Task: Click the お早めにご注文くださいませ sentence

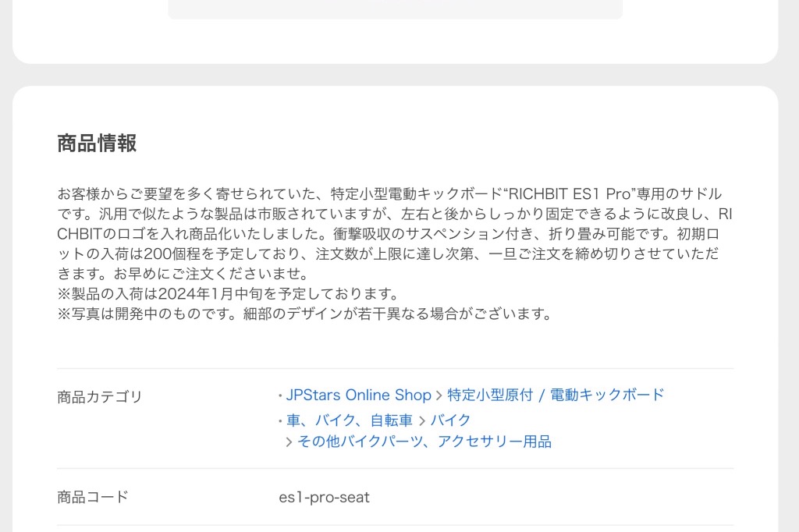Action: click(x=211, y=274)
